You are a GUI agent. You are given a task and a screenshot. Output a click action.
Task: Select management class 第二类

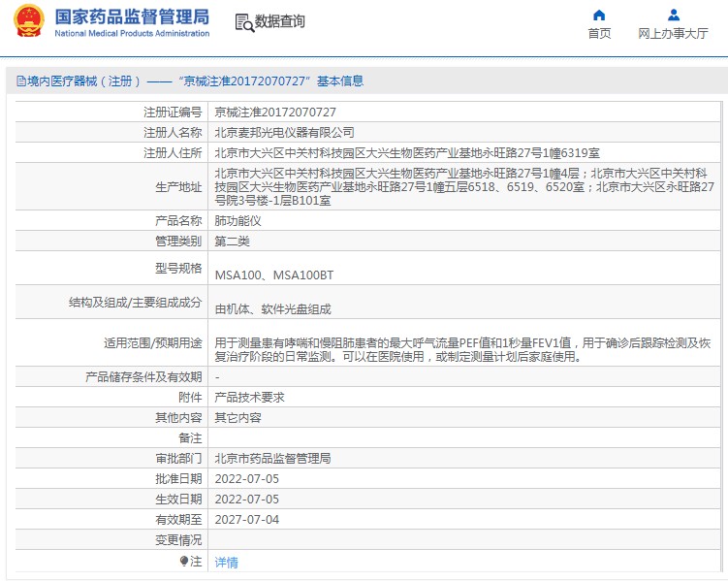click(232, 242)
